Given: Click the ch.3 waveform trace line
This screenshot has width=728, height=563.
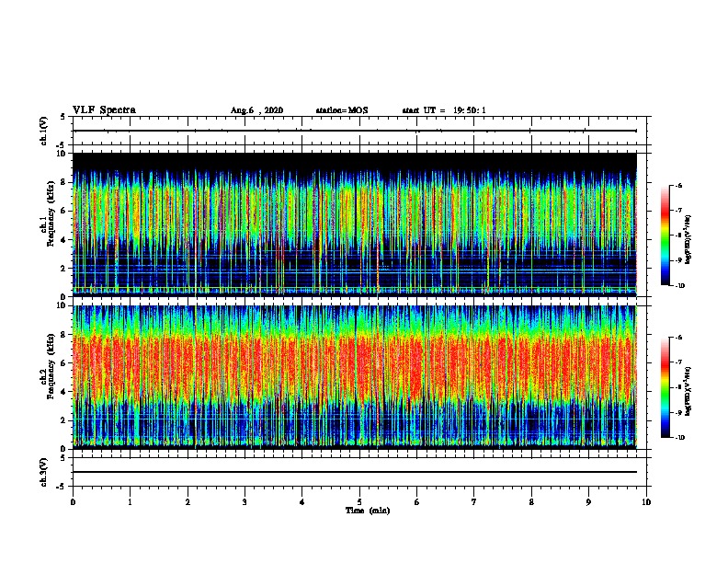Looking at the screenshot, I should point(355,472).
